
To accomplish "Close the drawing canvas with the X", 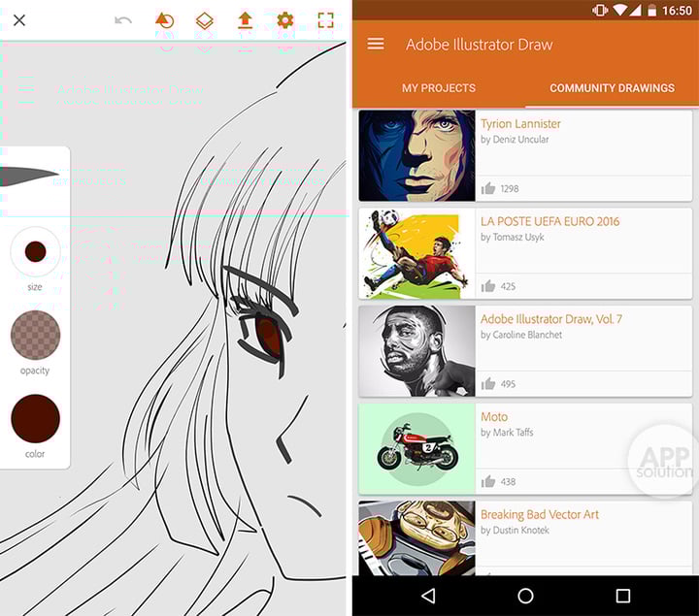I will coord(19,20).
